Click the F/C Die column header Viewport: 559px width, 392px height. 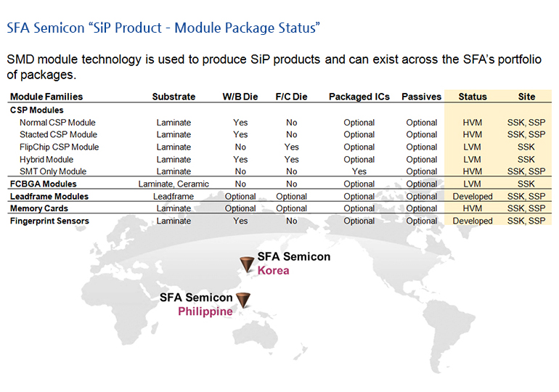click(x=291, y=97)
